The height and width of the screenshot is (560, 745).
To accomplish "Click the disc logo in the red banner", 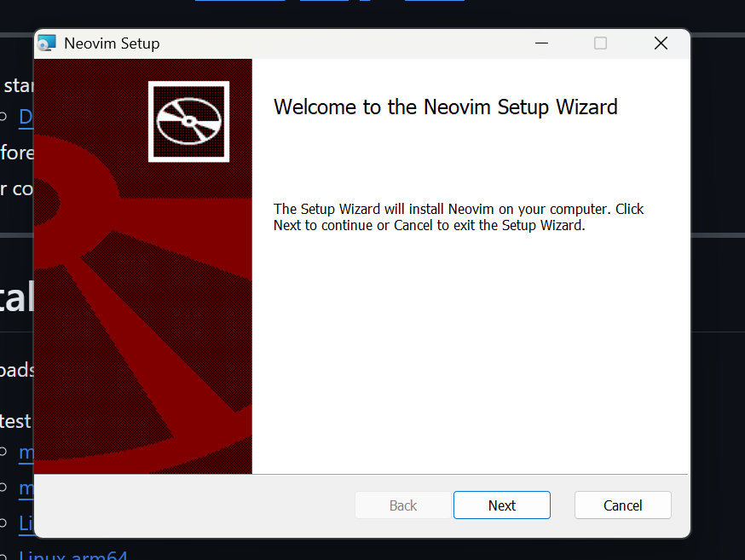I will tap(188, 122).
